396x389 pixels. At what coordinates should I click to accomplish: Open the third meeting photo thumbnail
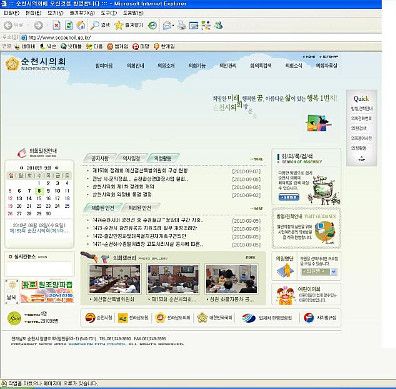[x=231, y=279]
